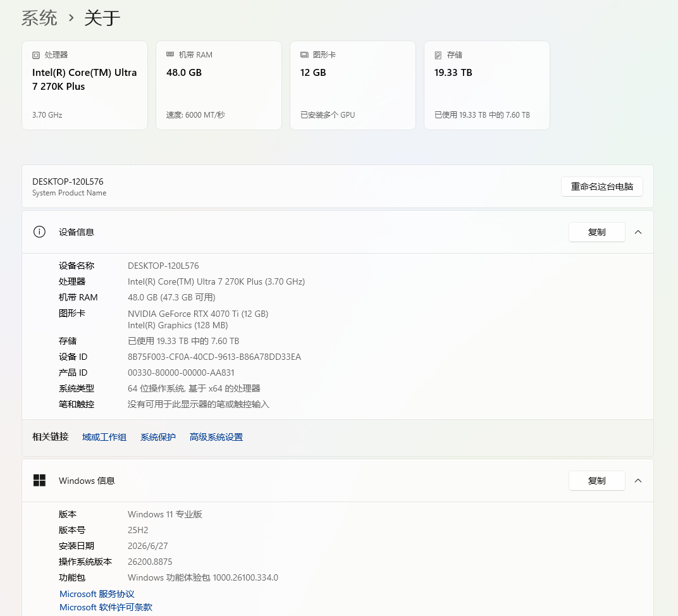Select the 设备 ID value 8B75F003-CF0A...
This screenshot has height=616, width=678.
click(214, 357)
